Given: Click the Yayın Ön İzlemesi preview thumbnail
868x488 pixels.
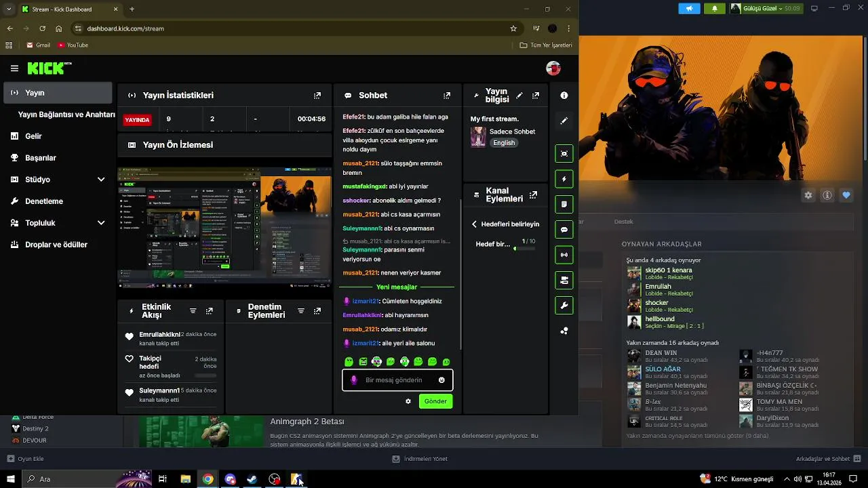Looking at the screenshot, I should click(x=224, y=228).
